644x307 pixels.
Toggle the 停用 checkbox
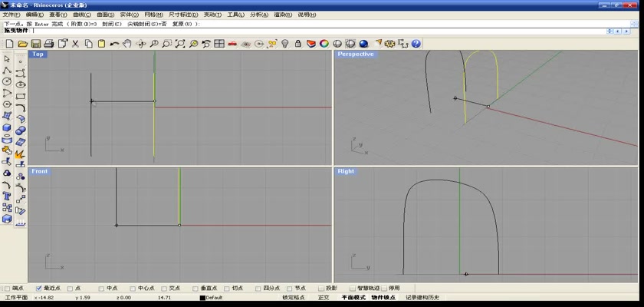coord(384,289)
